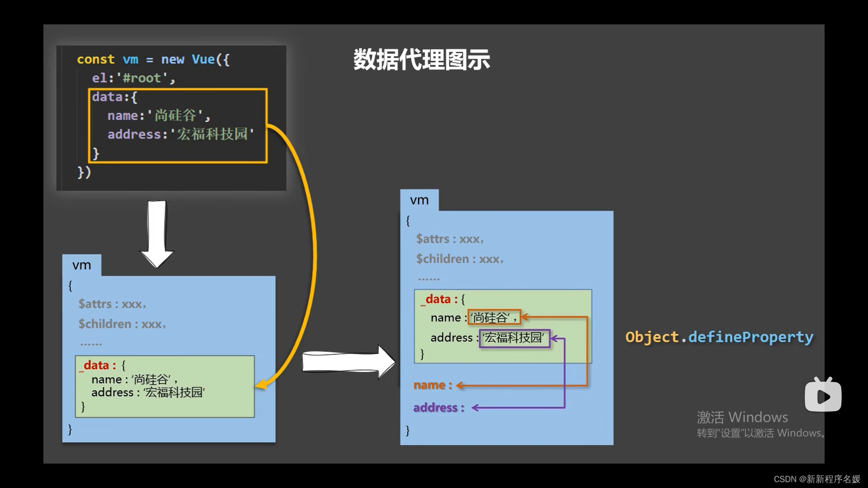868x488 pixels.
Task: Click the purple-boxed '宏福科技园' value
Action: pos(514,338)
